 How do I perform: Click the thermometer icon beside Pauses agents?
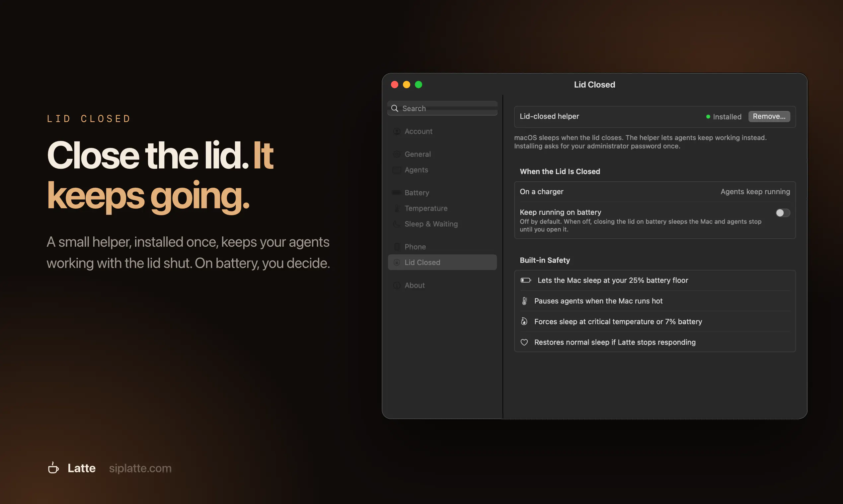point(524,301)
